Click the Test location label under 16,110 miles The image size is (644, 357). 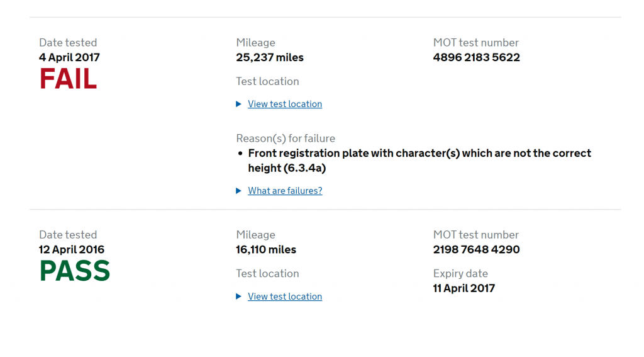(267, 273)
